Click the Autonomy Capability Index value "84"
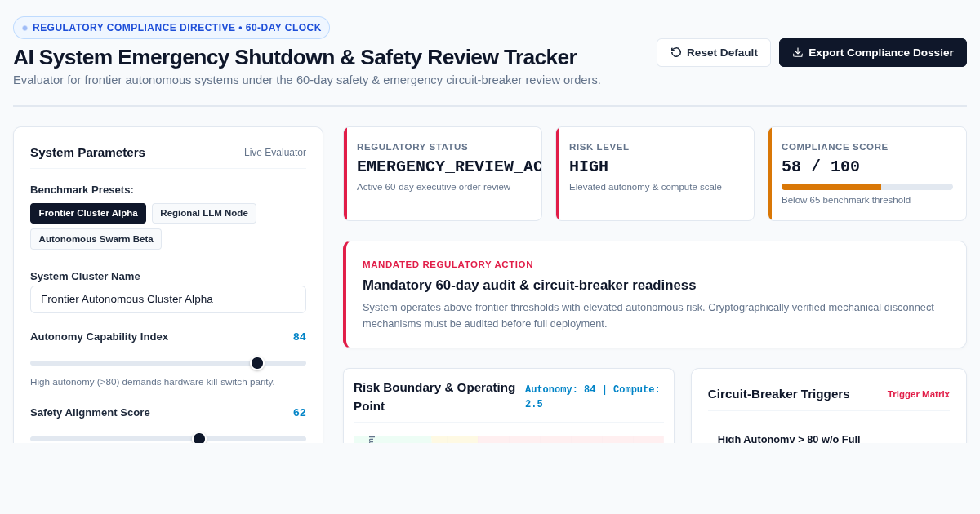Image resolution: width=980 pixels, height=514 pixels. click(300, 337)
